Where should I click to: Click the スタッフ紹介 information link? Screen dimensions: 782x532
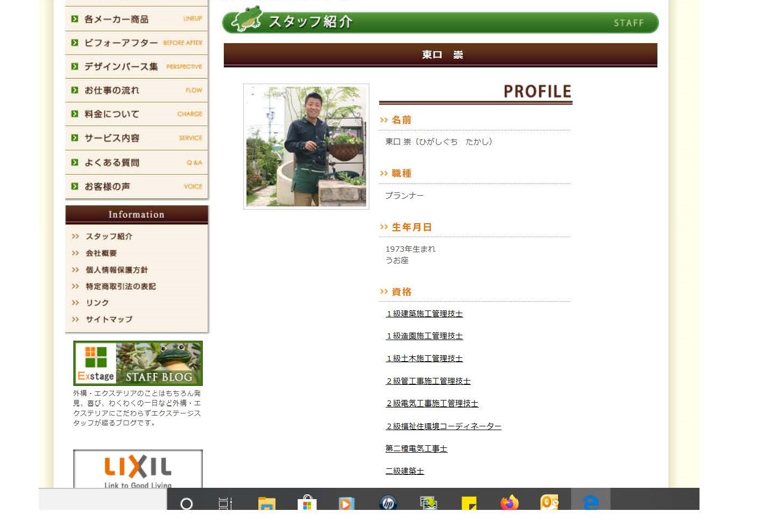[109, 237]
